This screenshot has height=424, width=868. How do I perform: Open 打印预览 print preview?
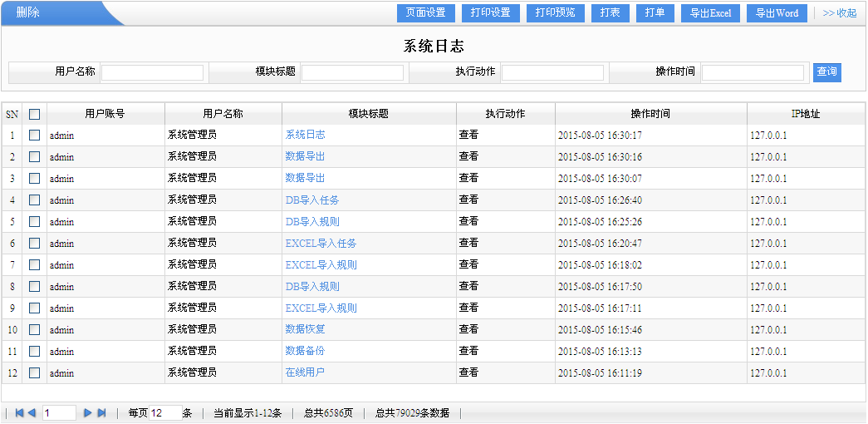556,13
